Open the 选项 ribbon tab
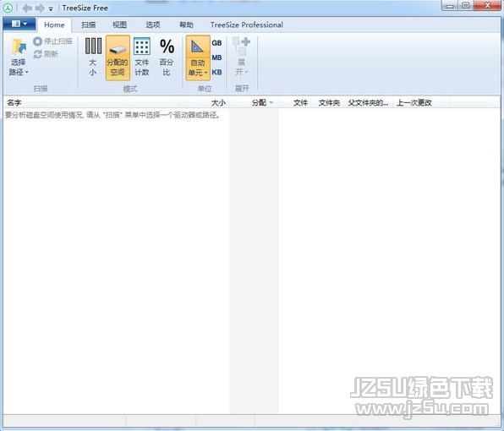This screenshot has height=431, width=504. [153, 25]
